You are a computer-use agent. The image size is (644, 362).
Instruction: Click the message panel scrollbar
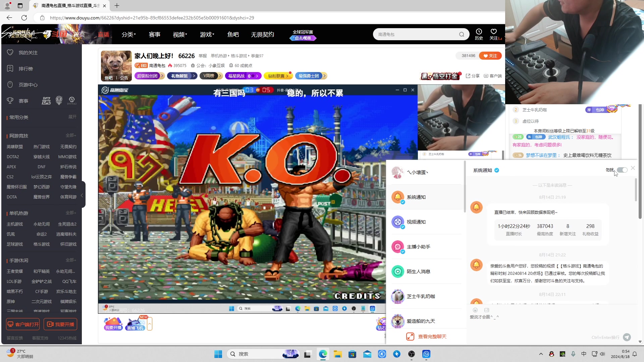[636, 190]
